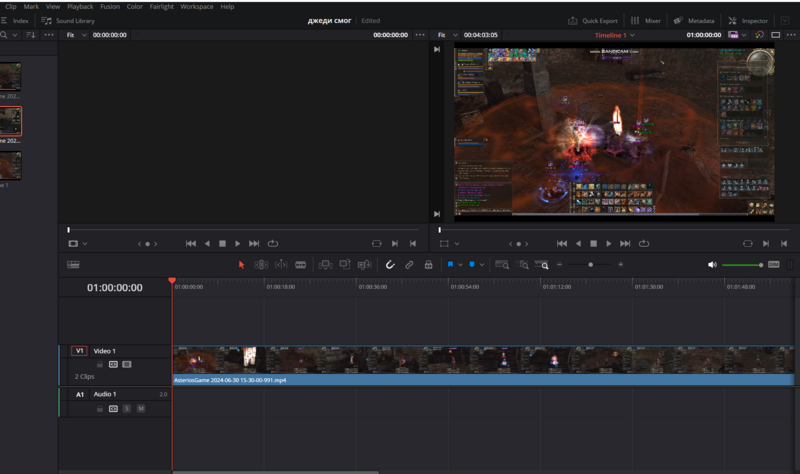Click the Custom Zoom icon
800x474 pixels.
pyautogui.click(x=541, y=265)
